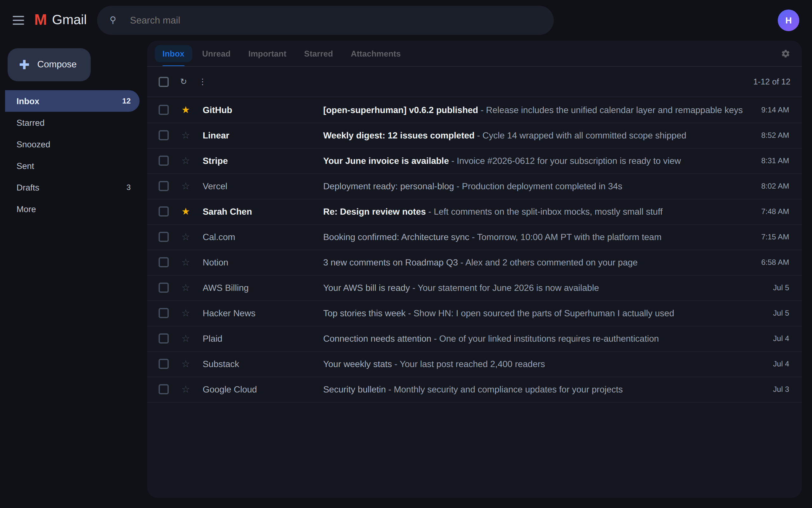
Task: Select the AWS Billing email checkbox
Action: tap(163, 288)
